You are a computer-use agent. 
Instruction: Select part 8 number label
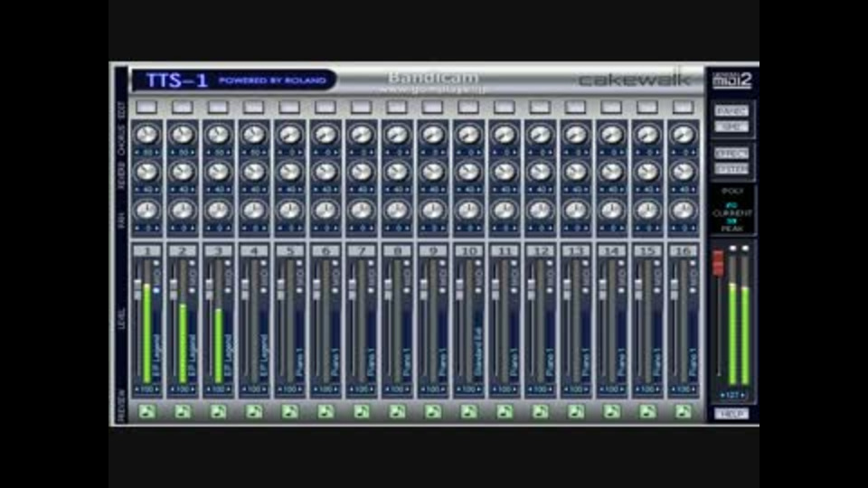point(397,250)
